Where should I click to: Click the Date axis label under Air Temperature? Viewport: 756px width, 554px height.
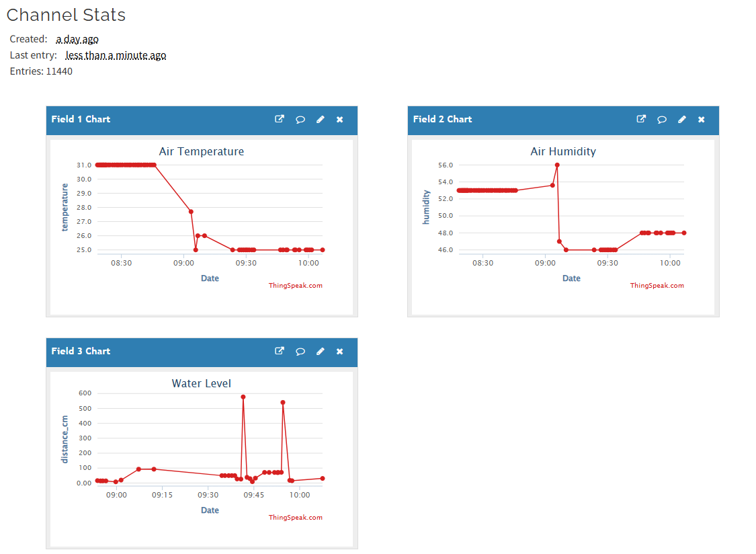pyautogui.click(x=210, y=278)
